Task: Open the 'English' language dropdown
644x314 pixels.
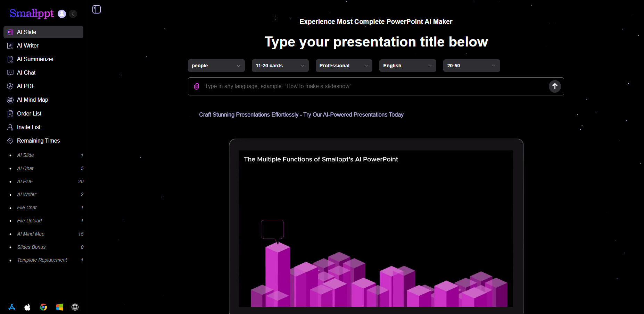Action: point(408,66)
